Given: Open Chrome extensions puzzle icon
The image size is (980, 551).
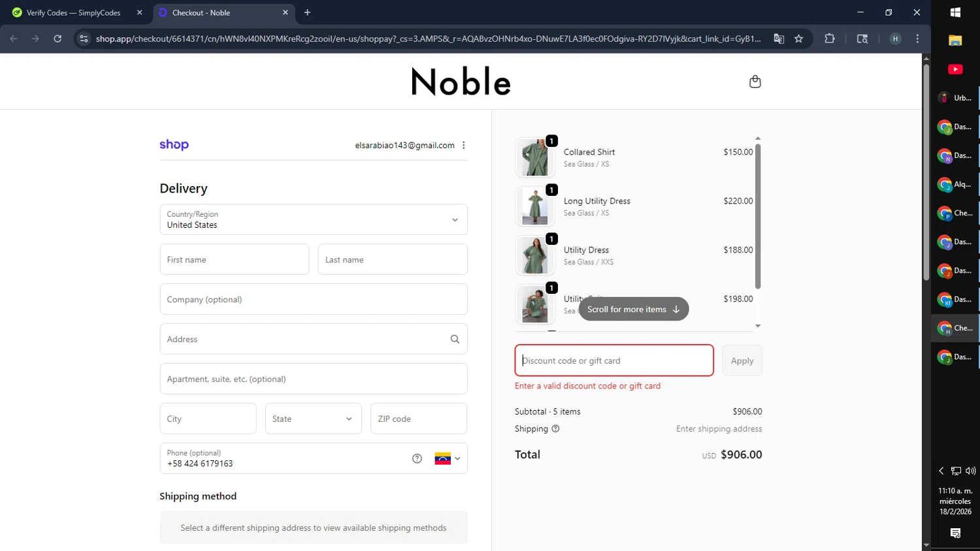Looking at the screenshot, I should point(830,39).
